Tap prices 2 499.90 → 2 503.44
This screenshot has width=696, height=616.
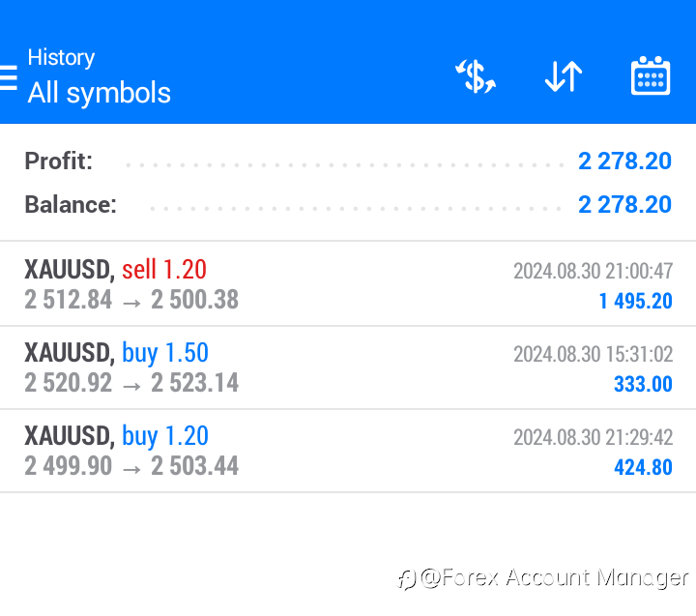(x=131, y=467)
